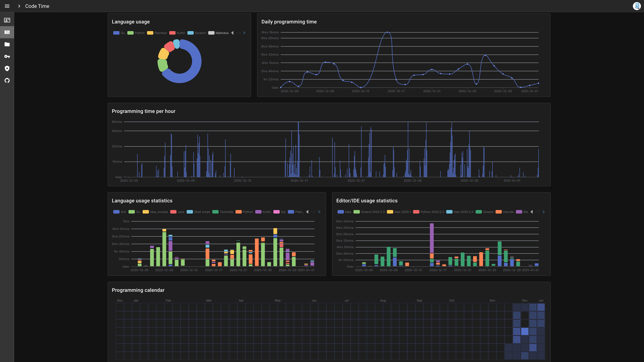Go to previous Editor/IDE legend page
Image resolution: width=644 pixels, height=362 pixels.
point(532,212)
